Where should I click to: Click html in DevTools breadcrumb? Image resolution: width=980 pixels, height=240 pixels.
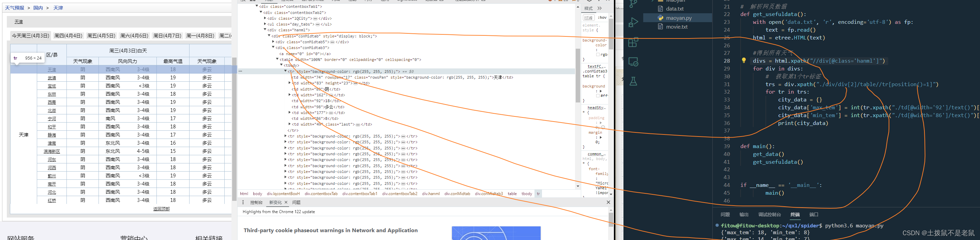(244, 194)
